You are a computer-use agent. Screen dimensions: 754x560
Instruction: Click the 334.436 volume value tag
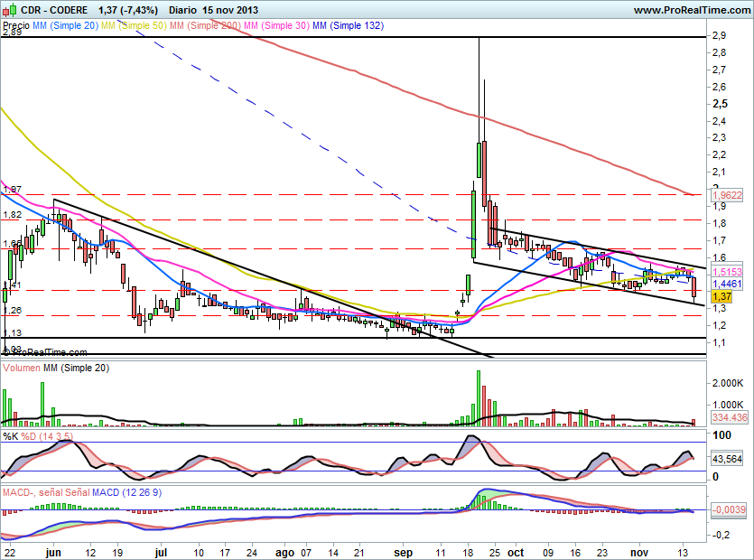(x=728, y=418)
